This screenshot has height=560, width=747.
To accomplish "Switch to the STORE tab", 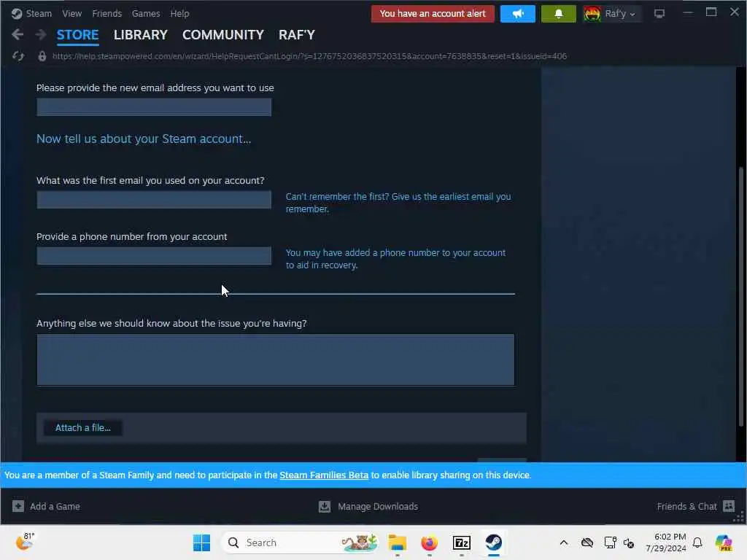I will (x=77, y=35).
